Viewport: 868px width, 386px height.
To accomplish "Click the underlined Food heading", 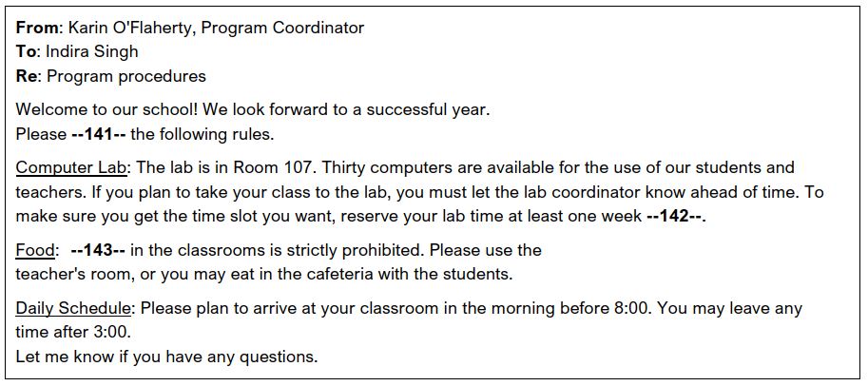I will [x=35, y=250].
